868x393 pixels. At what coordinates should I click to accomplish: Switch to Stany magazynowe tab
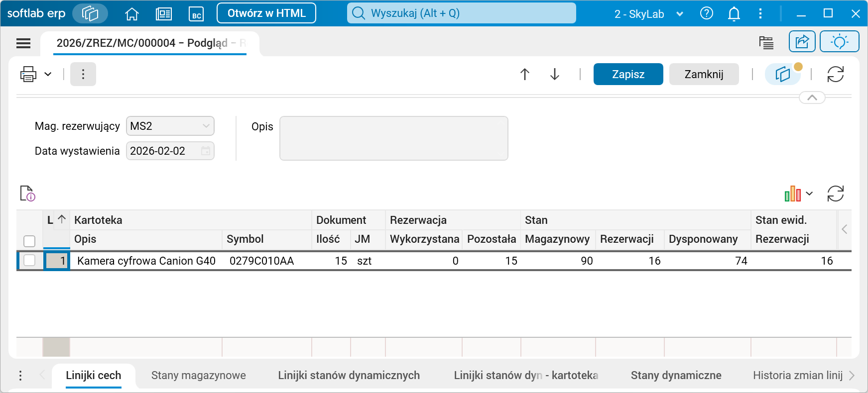(199, 376)
